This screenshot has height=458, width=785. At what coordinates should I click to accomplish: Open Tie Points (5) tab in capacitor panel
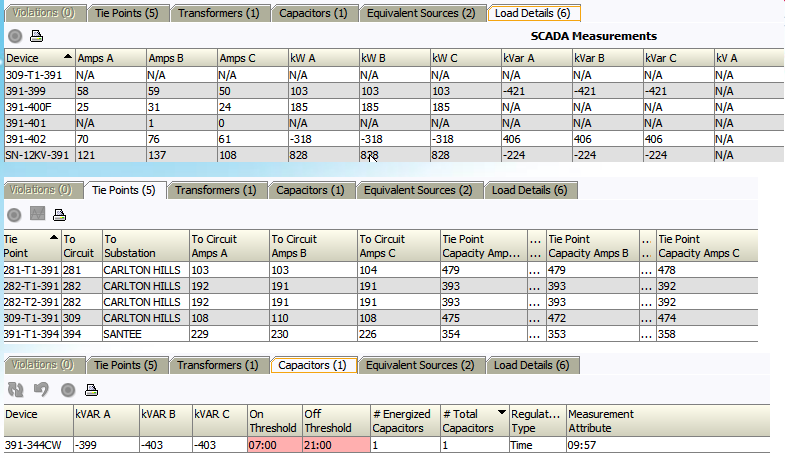(x=126, y=365)
